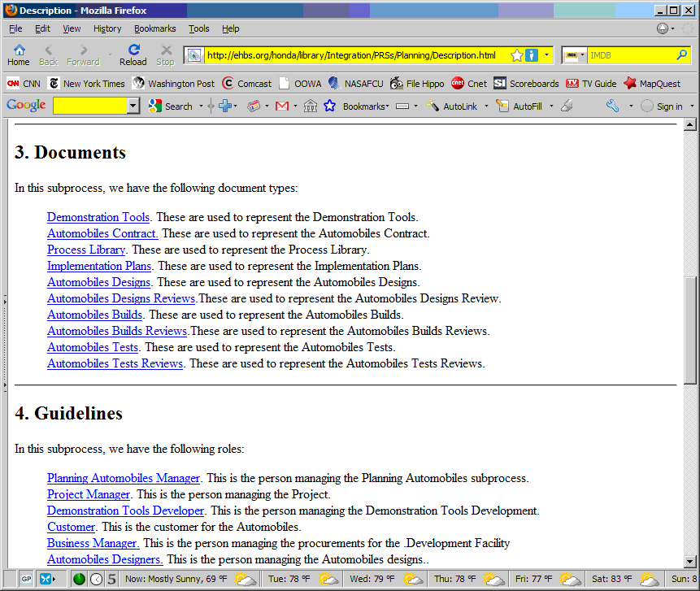
Task: Open the Business Manager link
Action: 93,543
